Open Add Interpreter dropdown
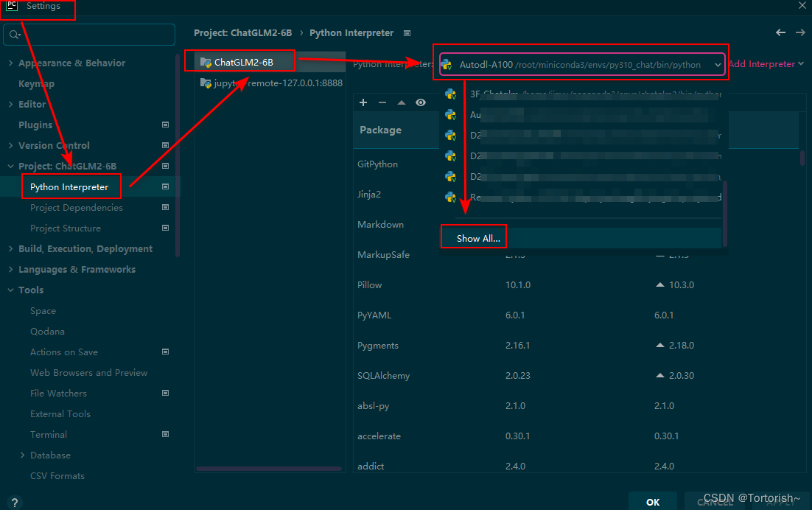The width and height of the screenshot is (812, 510). [766, 64]
